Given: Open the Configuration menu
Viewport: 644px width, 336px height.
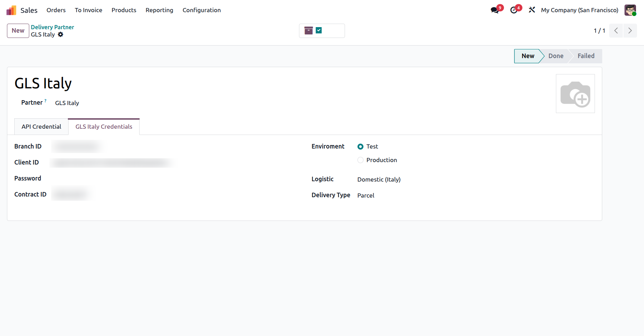Looking at the screenshot, I should tap(202, 10).
